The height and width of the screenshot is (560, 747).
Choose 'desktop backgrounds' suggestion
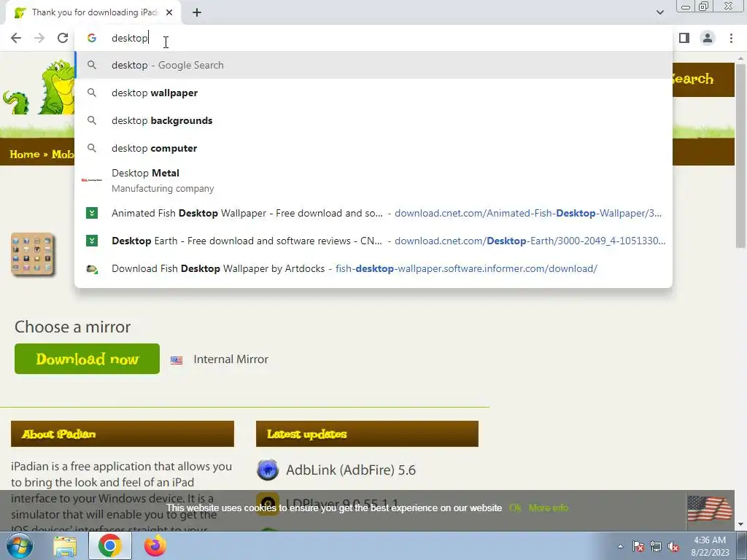373,120
